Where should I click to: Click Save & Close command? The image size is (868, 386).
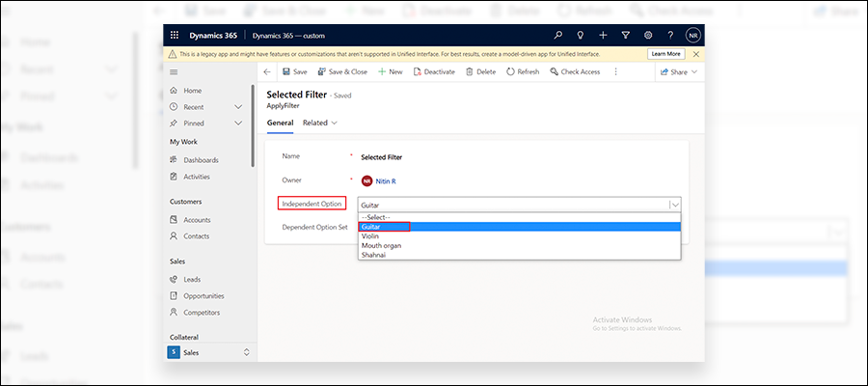click(342, 72)
